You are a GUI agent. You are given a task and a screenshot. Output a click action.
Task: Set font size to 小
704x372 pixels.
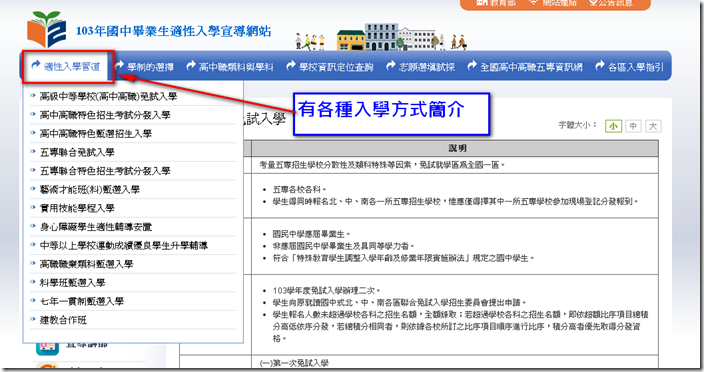point(613,126)
